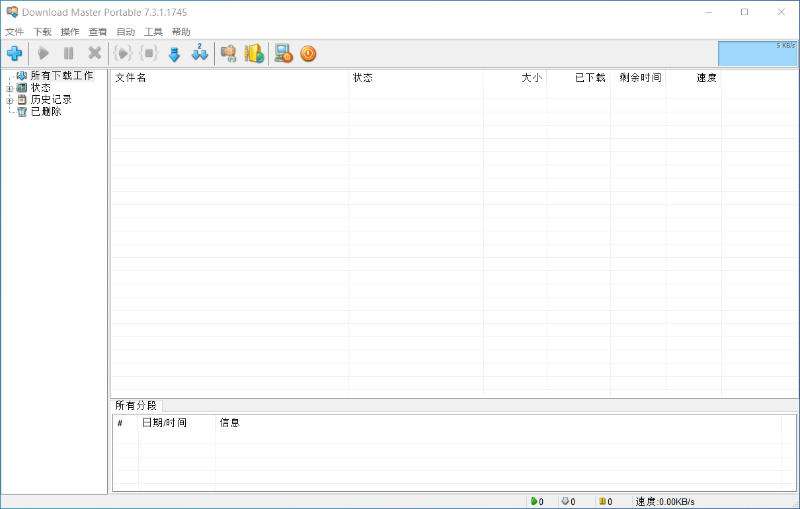Click the Stop all downloads braces-stop icon
The width and height of the screenshot is (800, 509).
click(149, 53)
